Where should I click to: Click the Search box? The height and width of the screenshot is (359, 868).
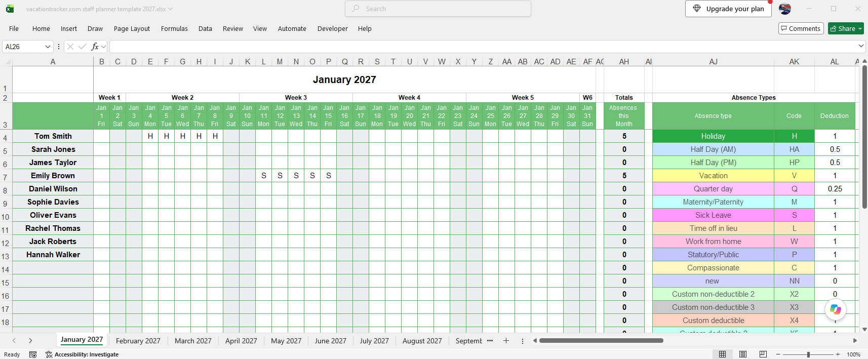(438, 9)
